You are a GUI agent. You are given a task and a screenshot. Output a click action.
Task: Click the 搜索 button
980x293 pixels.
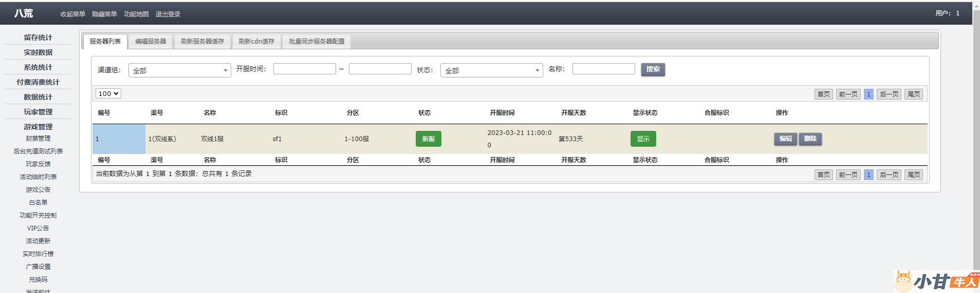[653, 69]
